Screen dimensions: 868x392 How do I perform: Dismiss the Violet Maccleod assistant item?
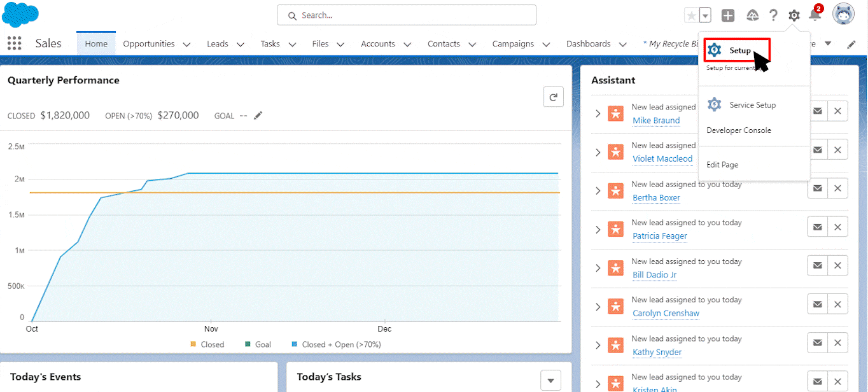pos(837,150)
